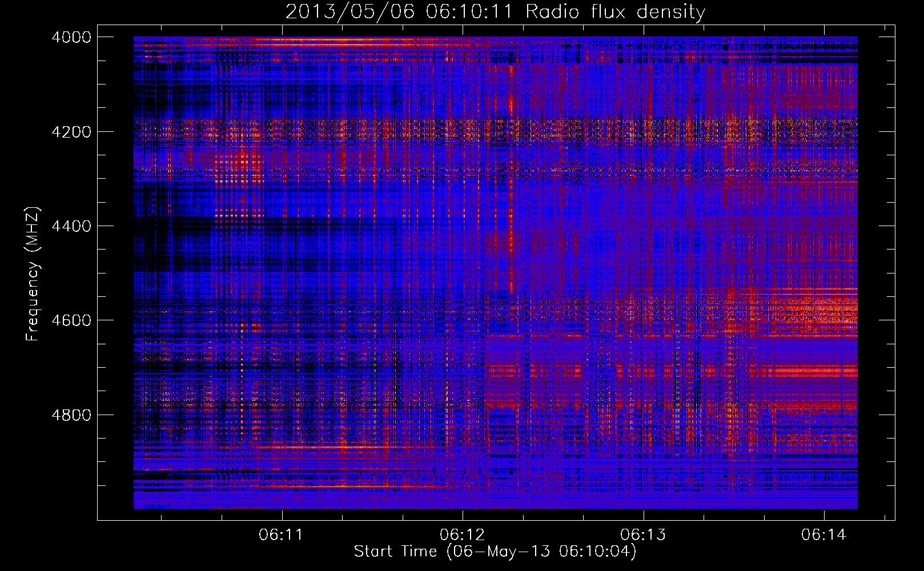The height and width of the screenshot is (571, 924).
Task: Click the "Frequency (MHZ)" y-axis label
Action: coord(33,274)
